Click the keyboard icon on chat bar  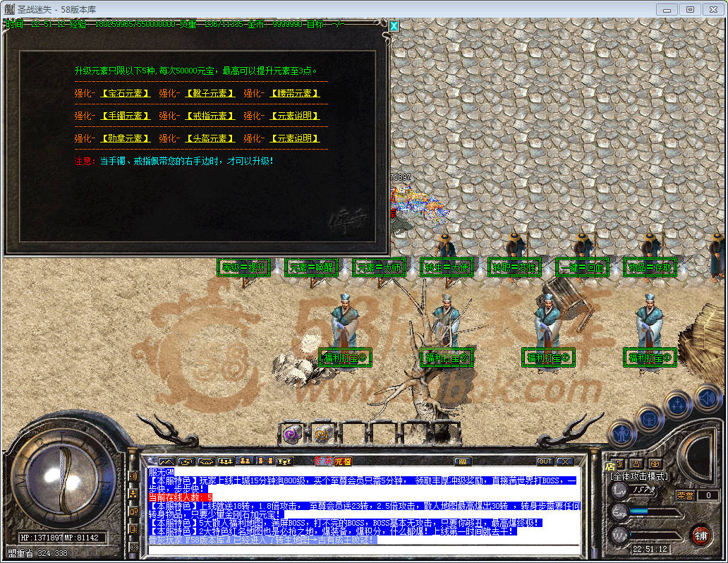coord(463,461)
